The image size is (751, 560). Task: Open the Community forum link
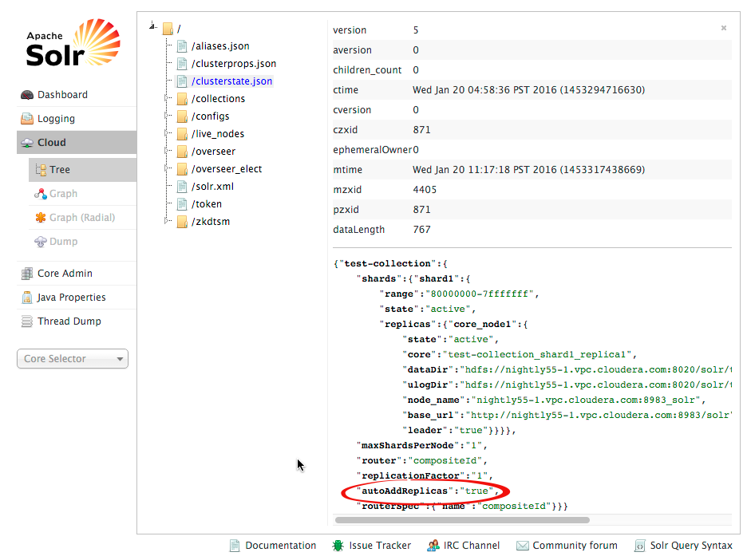coord(575,546)
